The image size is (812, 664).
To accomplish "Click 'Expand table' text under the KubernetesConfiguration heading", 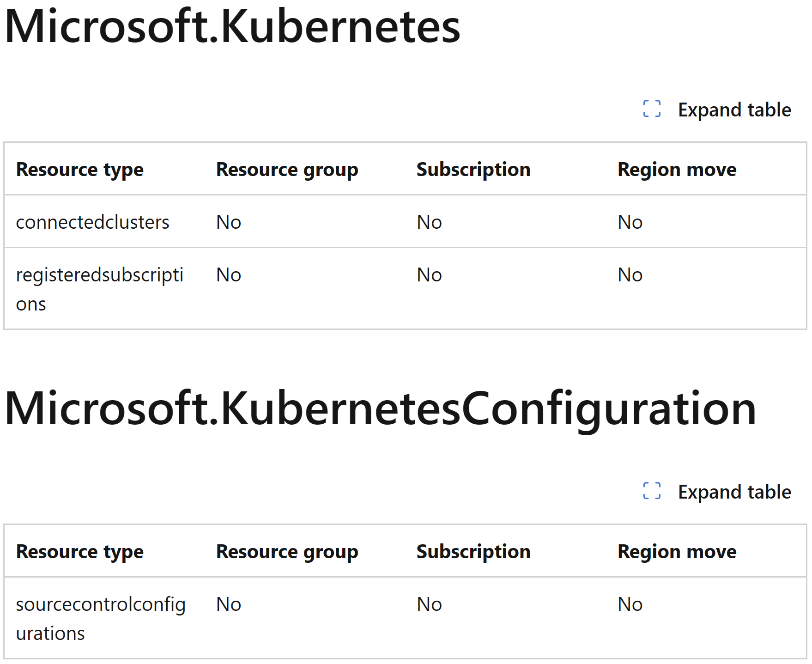I will click(x=734, y=492).
